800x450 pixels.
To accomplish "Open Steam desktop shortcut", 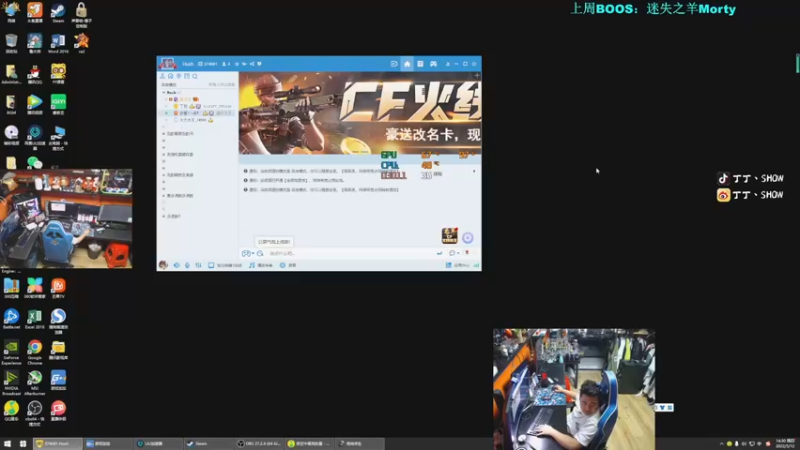I will pyautogui.click(x=58, y=13).
